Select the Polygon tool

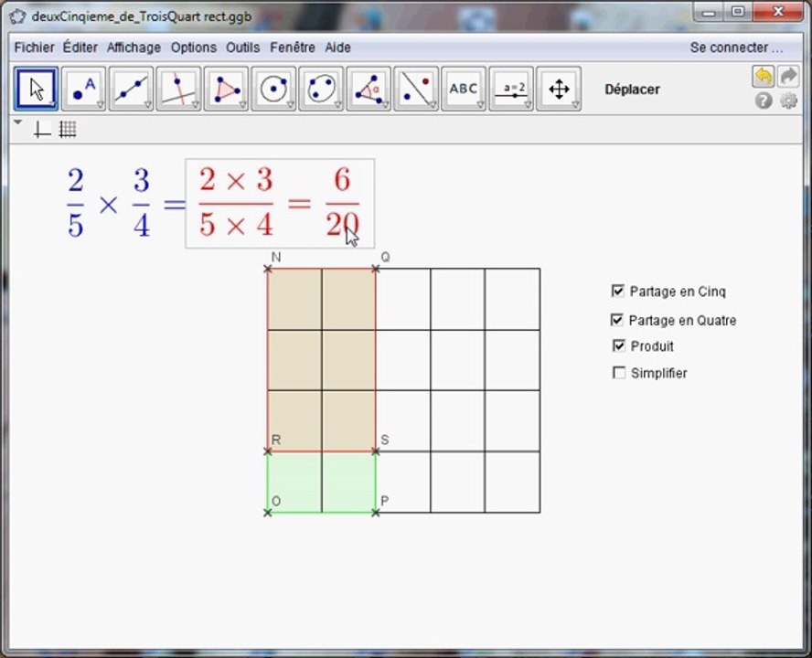pos(226,89)
